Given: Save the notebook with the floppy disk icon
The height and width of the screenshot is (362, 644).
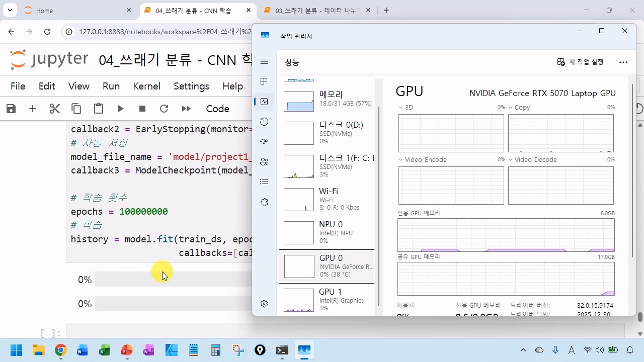Looking at the screenshot, I should (x=11, y=109).
